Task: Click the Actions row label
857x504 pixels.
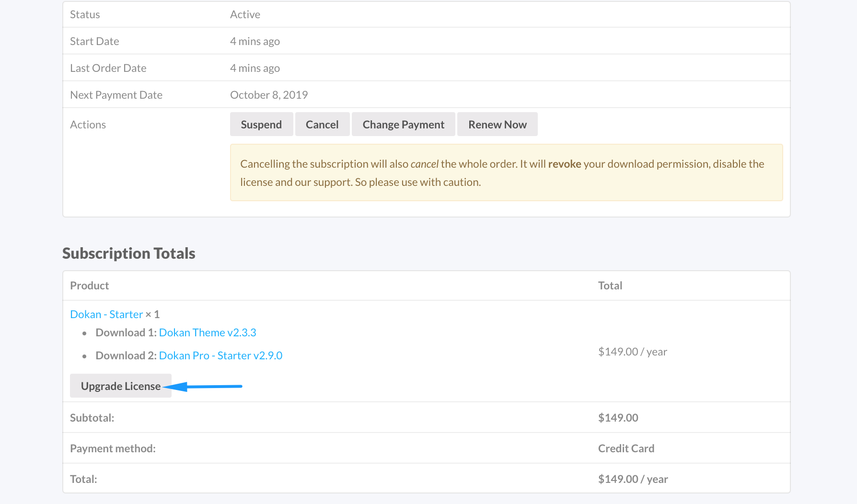Action: coord(88,125)
